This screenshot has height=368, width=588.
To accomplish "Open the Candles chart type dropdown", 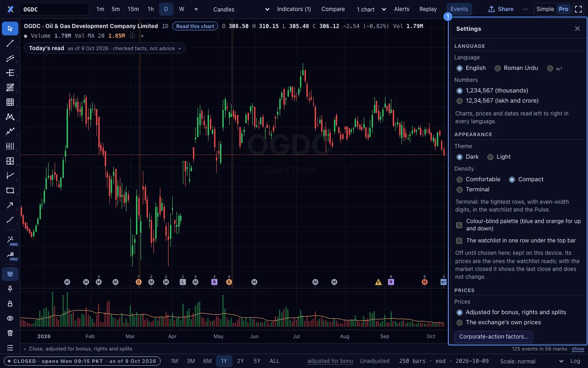I will 241,9.
